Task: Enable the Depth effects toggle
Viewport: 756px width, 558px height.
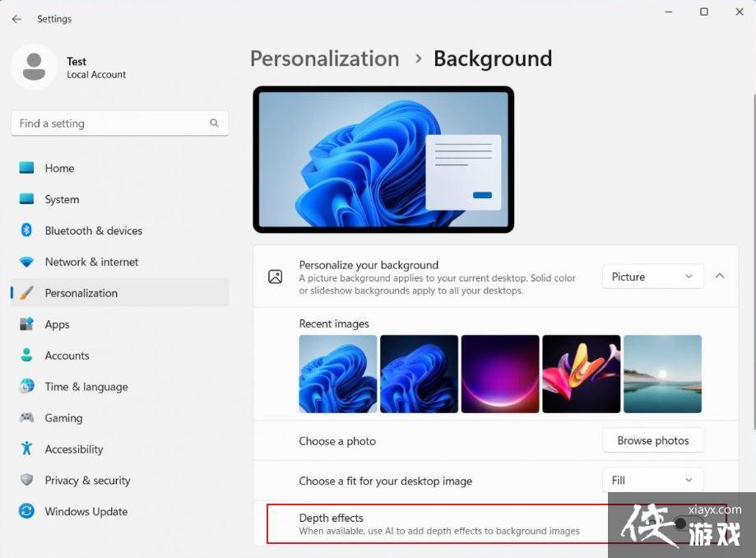Action: 679,522
